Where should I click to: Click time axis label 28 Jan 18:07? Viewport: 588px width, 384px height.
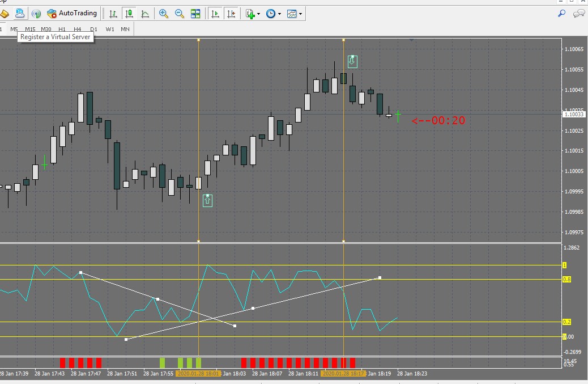[267, 373]
